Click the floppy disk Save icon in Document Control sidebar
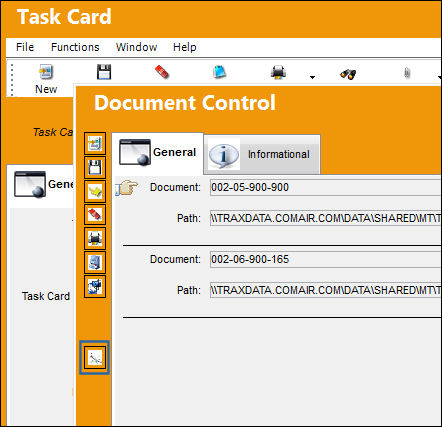This screenshot has height=427, width=442. click(x=95, y=167)
